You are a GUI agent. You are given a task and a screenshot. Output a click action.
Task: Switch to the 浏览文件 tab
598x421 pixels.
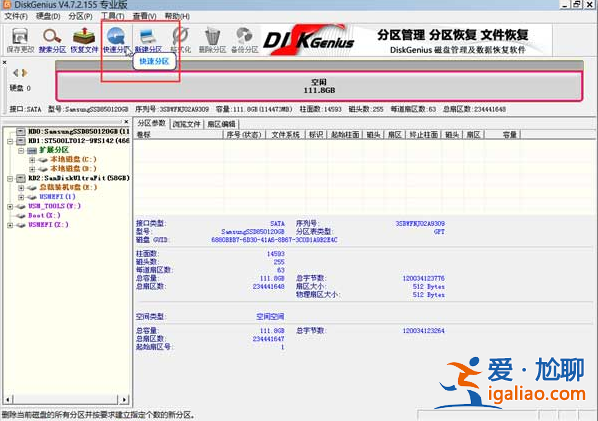(x=186, y=124)
